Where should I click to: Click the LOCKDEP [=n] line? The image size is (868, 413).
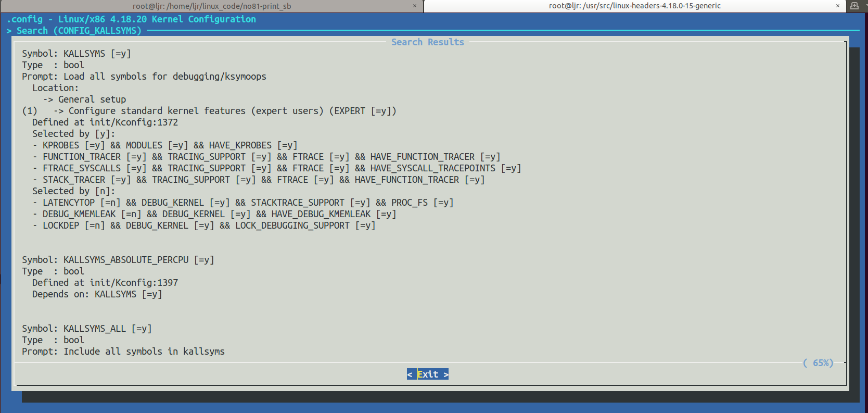204,226
